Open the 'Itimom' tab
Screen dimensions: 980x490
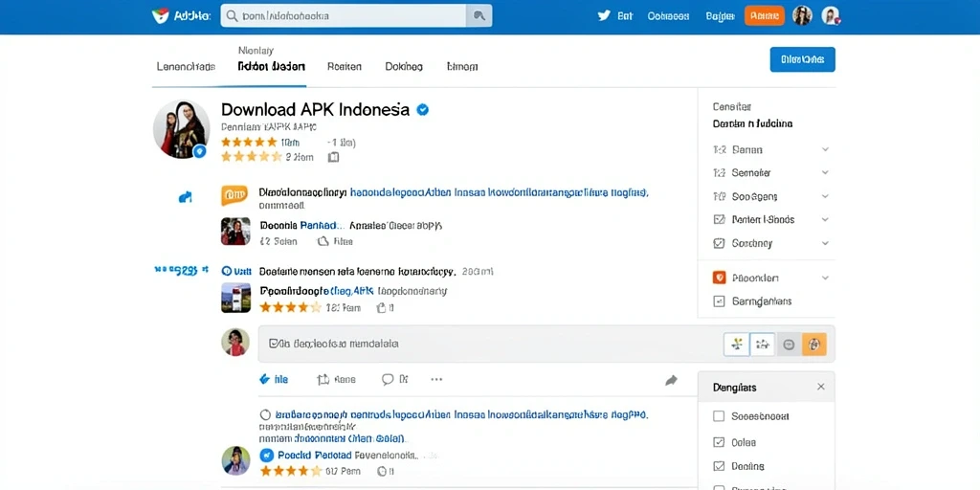462,67
